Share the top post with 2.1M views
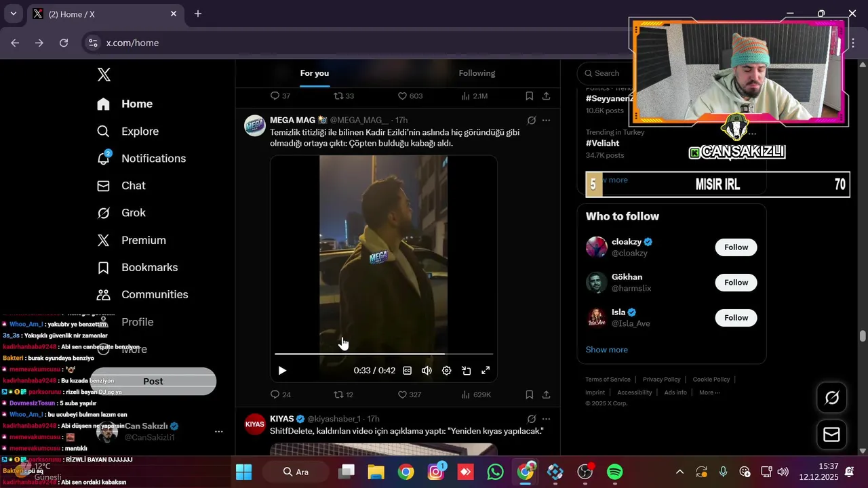Image resolution: width=868 pixels, height=488 pixels. pos(546,96)
